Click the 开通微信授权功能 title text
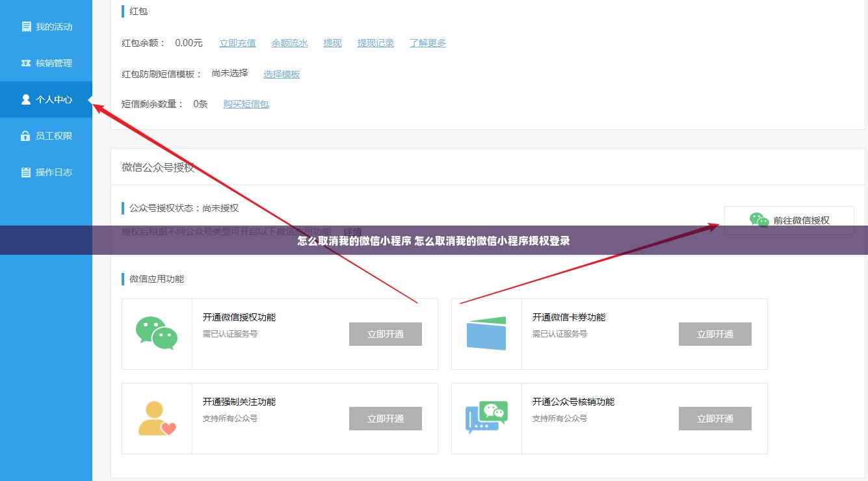The height and width of the screenshot is (481, 868). (239, 317)
